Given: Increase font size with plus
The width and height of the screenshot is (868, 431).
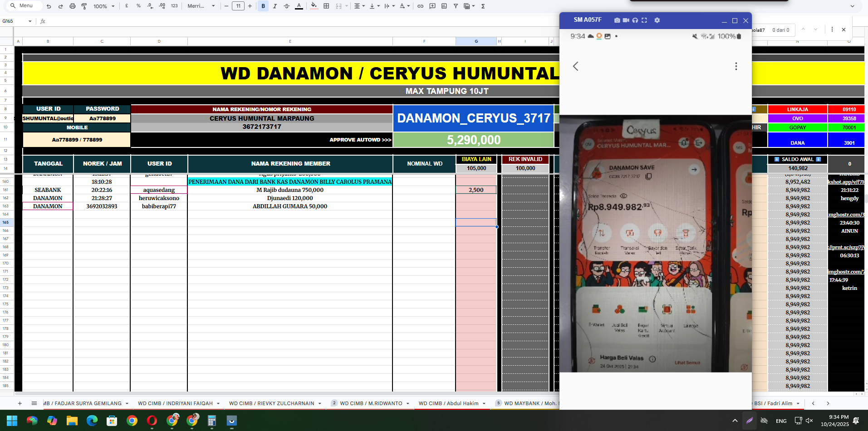Looking at the screenshot, I should [250, 6].
